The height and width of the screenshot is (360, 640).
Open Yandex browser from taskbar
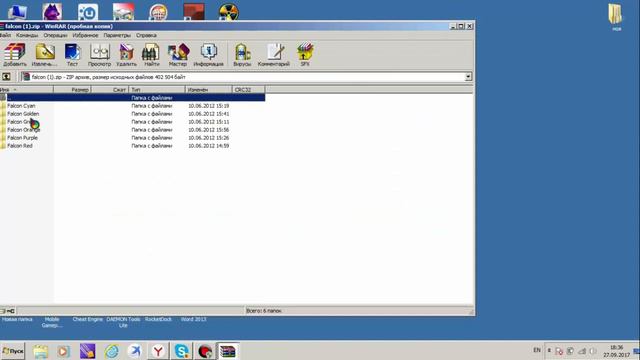point(158,351)
